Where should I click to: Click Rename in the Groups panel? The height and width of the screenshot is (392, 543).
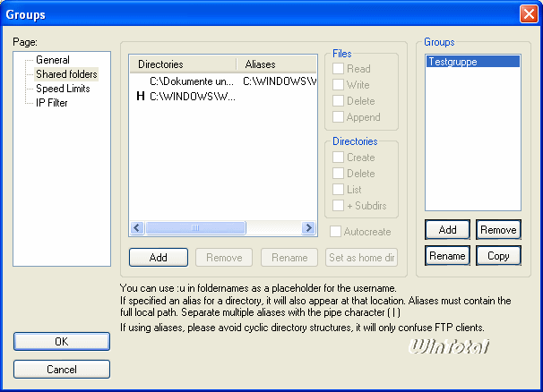[447, 256]
